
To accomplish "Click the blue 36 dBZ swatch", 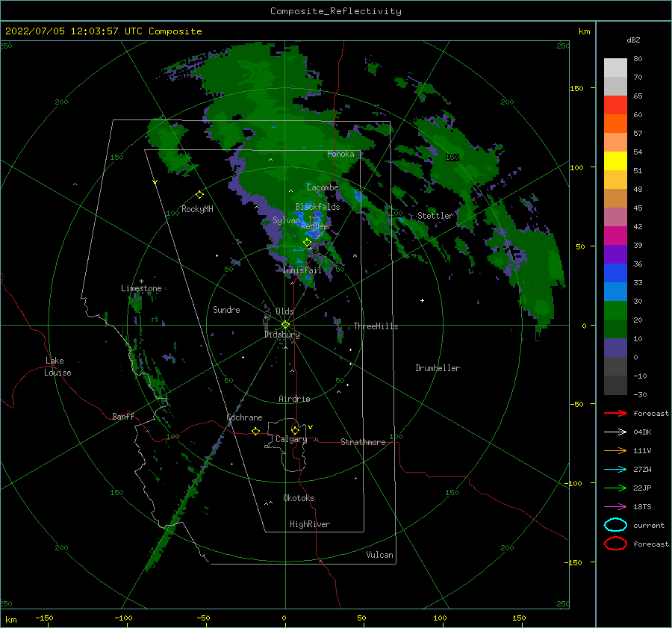I will click(x=615, y=273).
